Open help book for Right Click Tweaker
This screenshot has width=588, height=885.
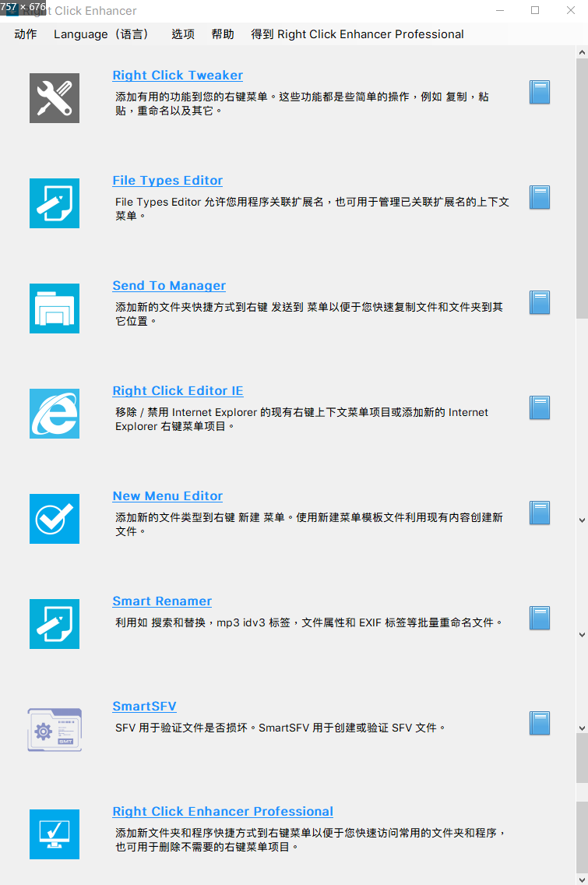540,92
